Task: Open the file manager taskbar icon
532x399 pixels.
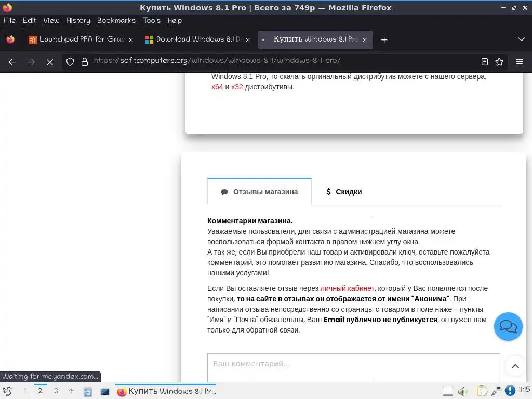Action: pos(87,392)
